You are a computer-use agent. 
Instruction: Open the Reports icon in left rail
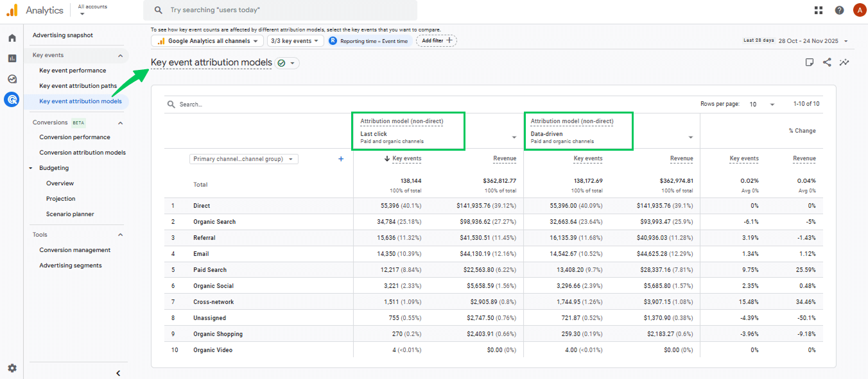[x=12, y=58]
